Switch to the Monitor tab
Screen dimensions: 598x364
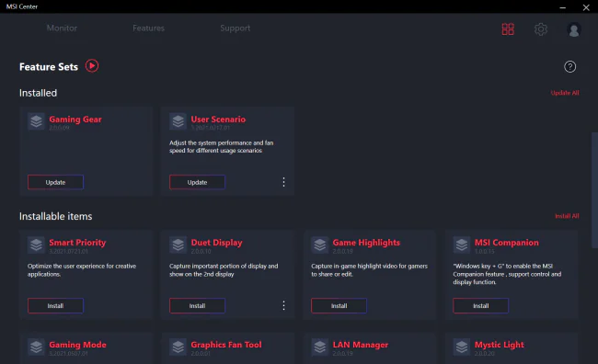[x=62, y=28]
